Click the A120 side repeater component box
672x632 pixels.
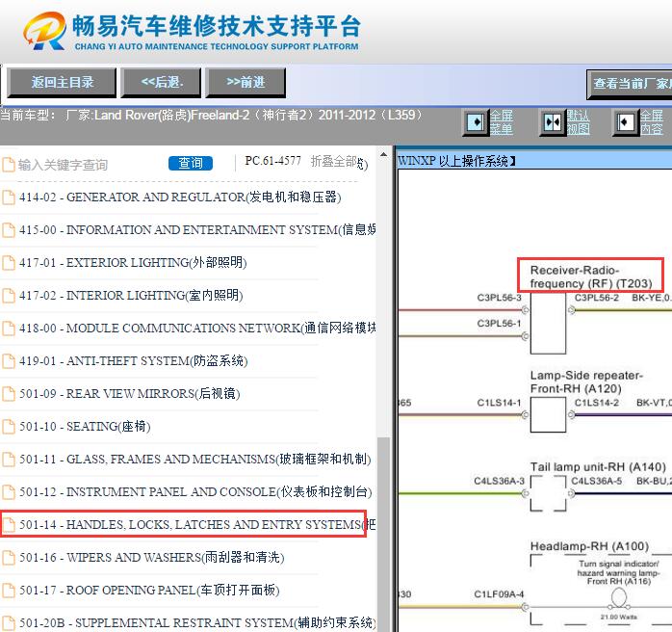[x=548, y=414]
